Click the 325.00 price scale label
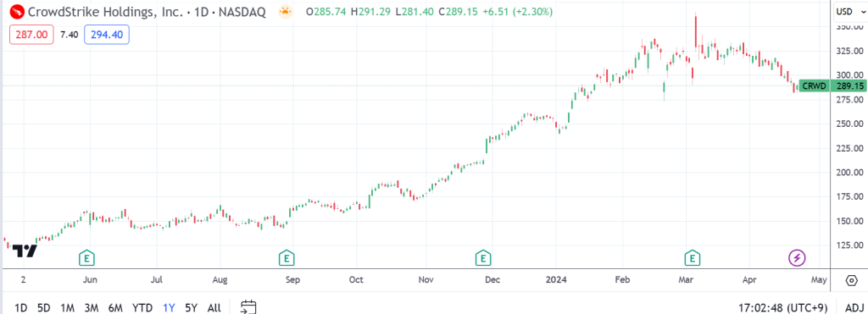The width and height of the screenshot is (868, 314). point(849,51)
